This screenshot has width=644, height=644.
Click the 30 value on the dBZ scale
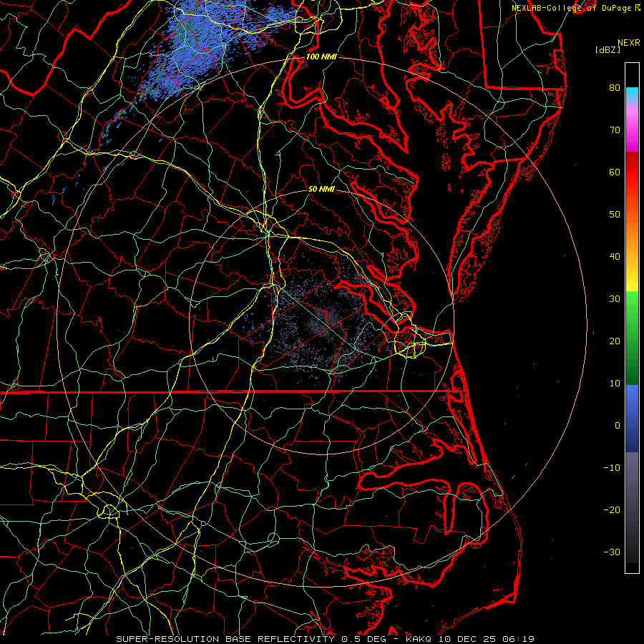[615, 299]
